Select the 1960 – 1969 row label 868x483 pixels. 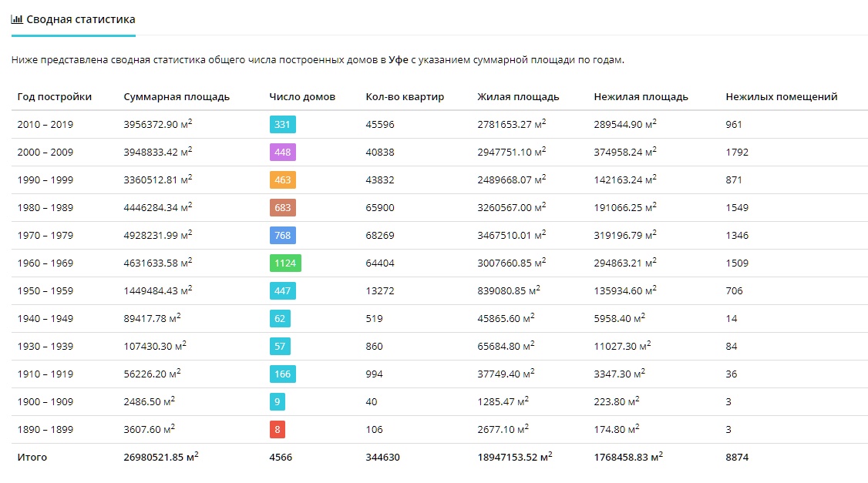coord(45,263)
